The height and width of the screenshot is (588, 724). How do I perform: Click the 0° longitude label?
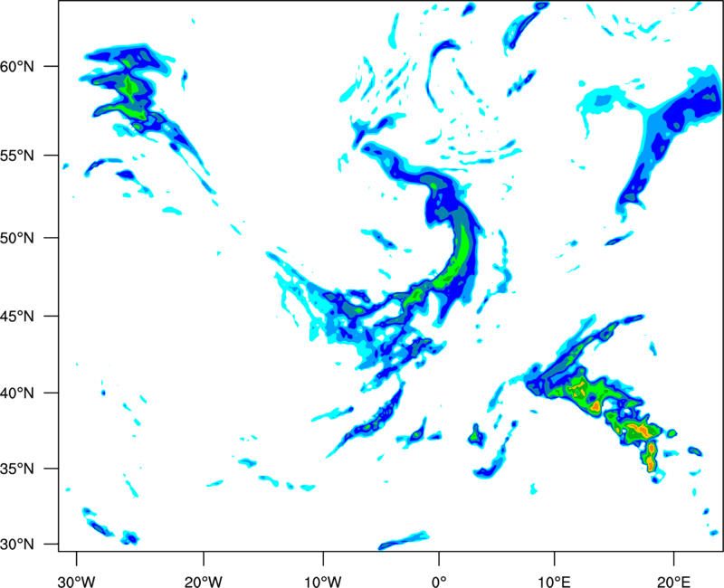pos(439,582)
